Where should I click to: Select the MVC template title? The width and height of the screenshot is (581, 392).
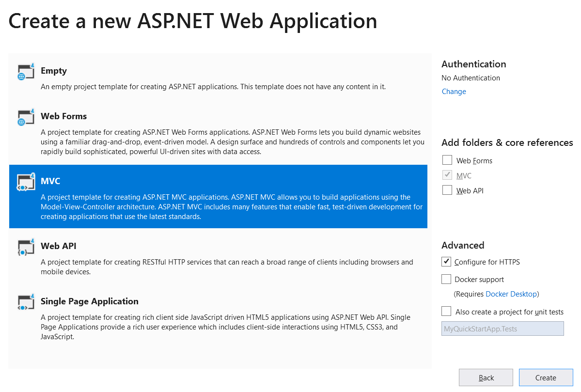point(50,181)
